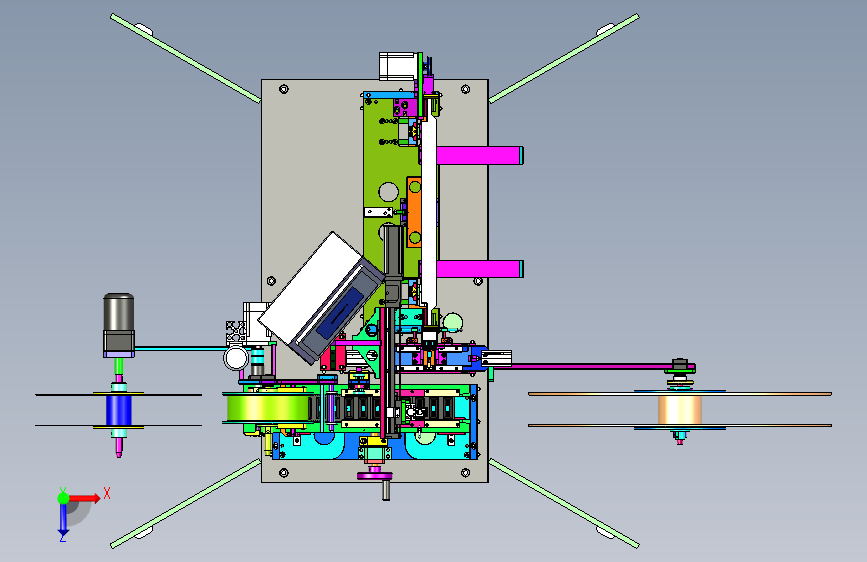The height and width of the screenshot is (562, 867).
Task: Click the blue Z axis arrow of the triad
Action: click(x=63, y=519)
